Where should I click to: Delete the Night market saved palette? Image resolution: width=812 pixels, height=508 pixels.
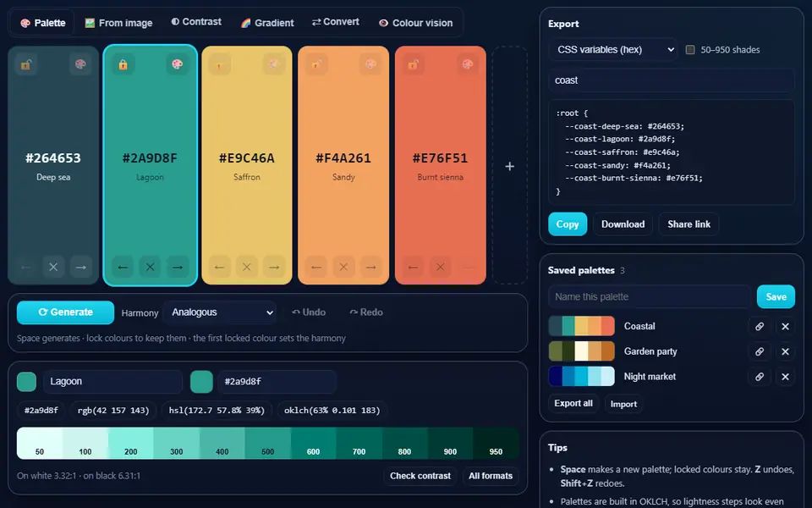785,376
